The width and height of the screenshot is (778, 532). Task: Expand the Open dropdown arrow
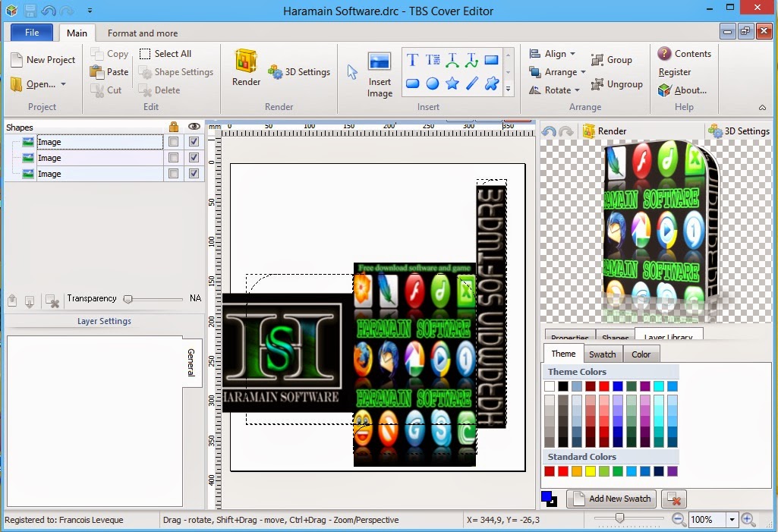click(64, 84)
